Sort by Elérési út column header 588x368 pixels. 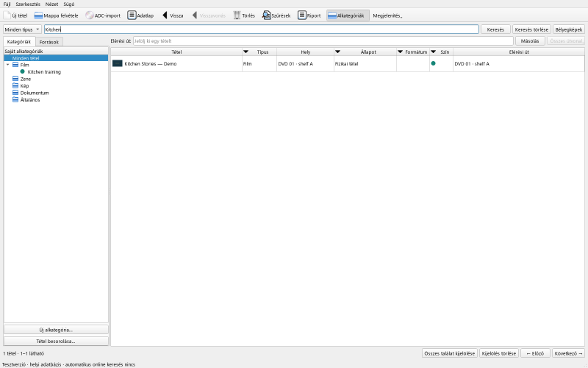pyautogui.click(x=519, y=52)
